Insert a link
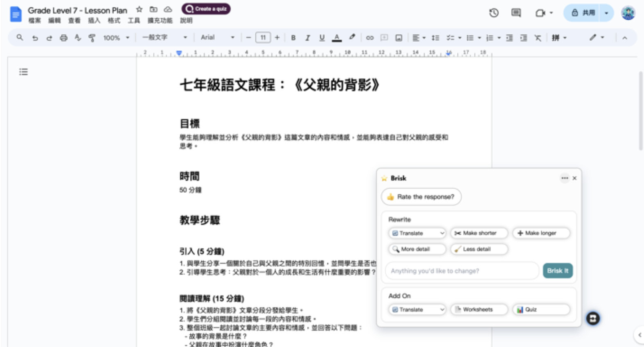The width and height of the screenshot is (644, 347). [x=370, y=38]
